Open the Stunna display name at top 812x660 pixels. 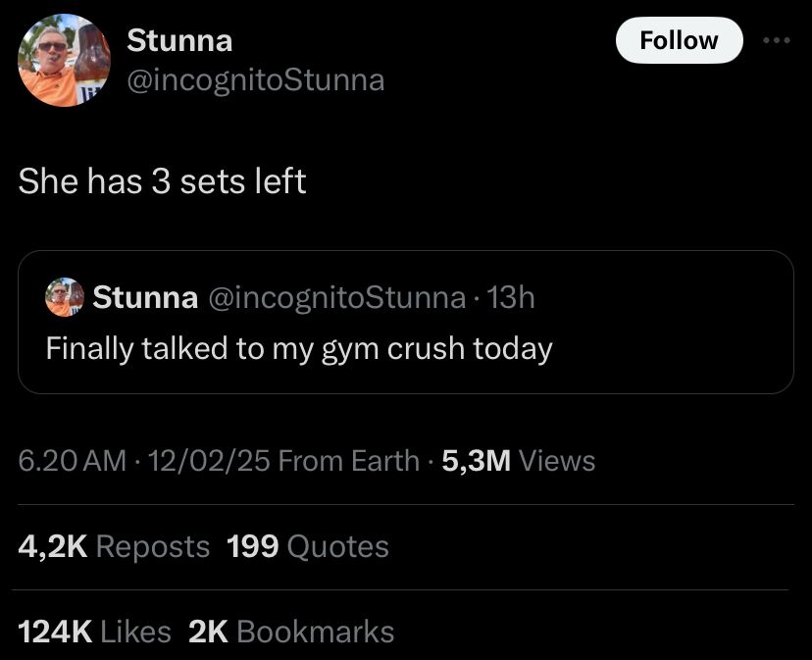coord(179,40)
